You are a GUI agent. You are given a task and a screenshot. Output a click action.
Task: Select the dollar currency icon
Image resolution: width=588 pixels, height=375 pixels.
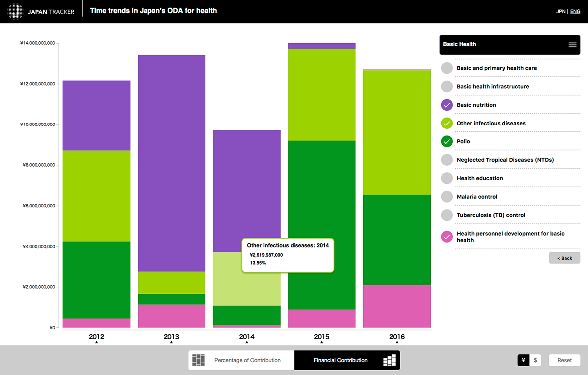[x=535, y=360]
